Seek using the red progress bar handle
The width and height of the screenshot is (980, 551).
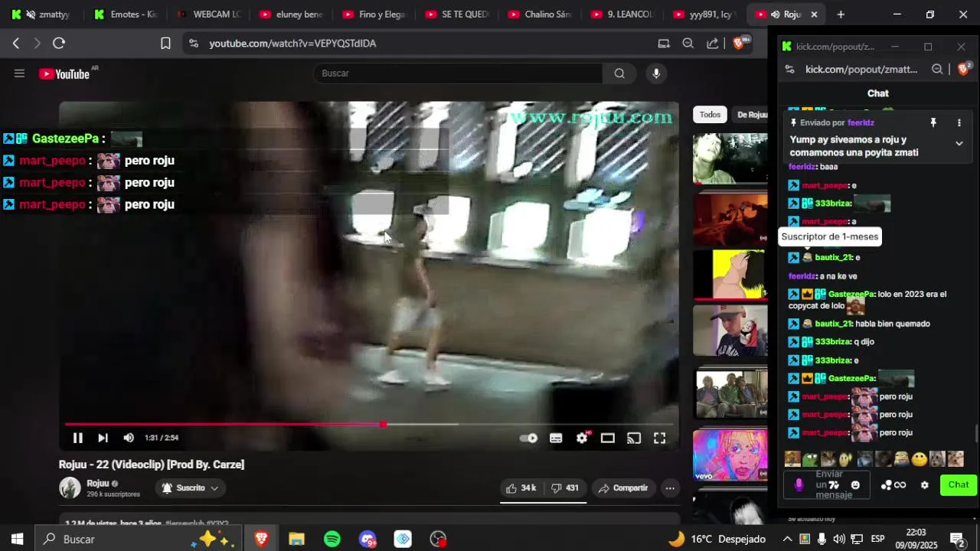[383, 424]
